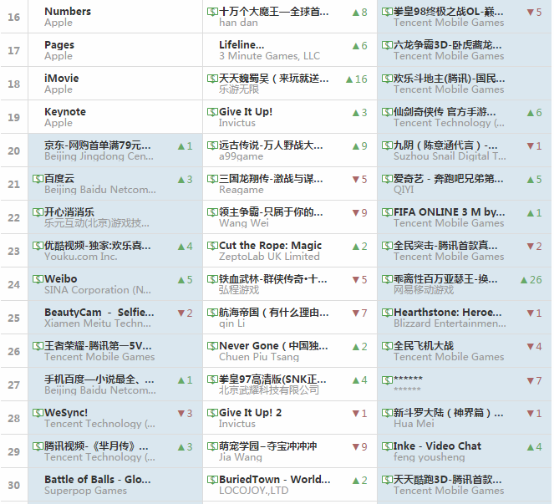Click the in-app purchase icon beside Weibo
Image resolution: width=554 pixels, height=504 pixels.
coord(37,279)
